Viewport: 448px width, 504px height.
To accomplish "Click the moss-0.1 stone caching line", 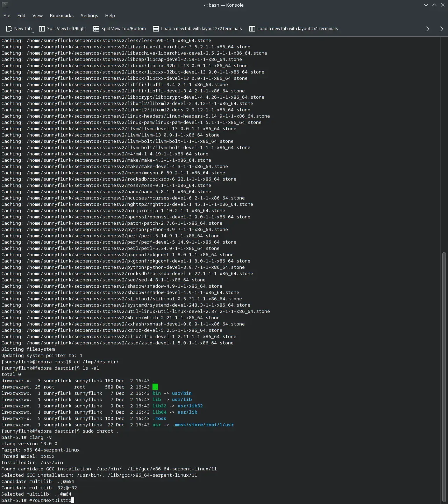I will click(106, 185).
